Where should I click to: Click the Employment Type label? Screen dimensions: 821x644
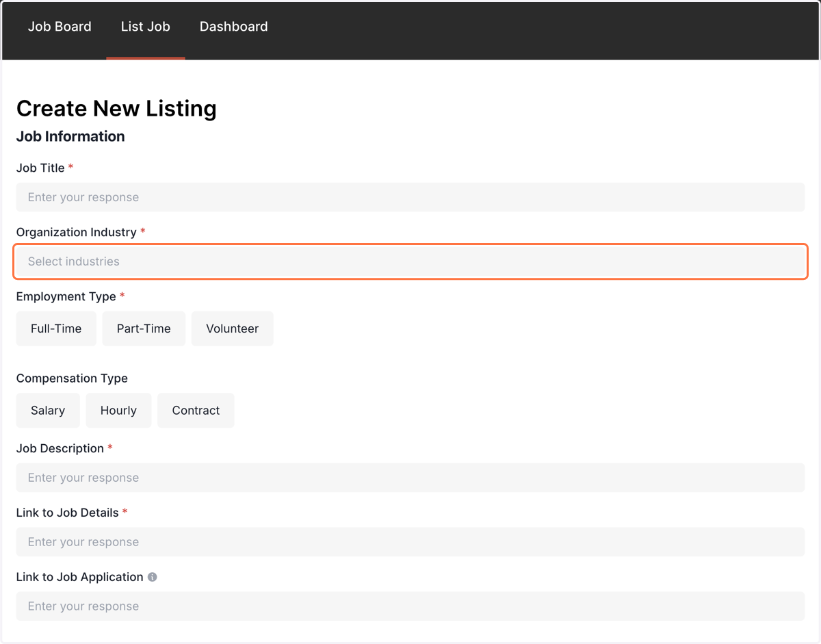(66, 296)
